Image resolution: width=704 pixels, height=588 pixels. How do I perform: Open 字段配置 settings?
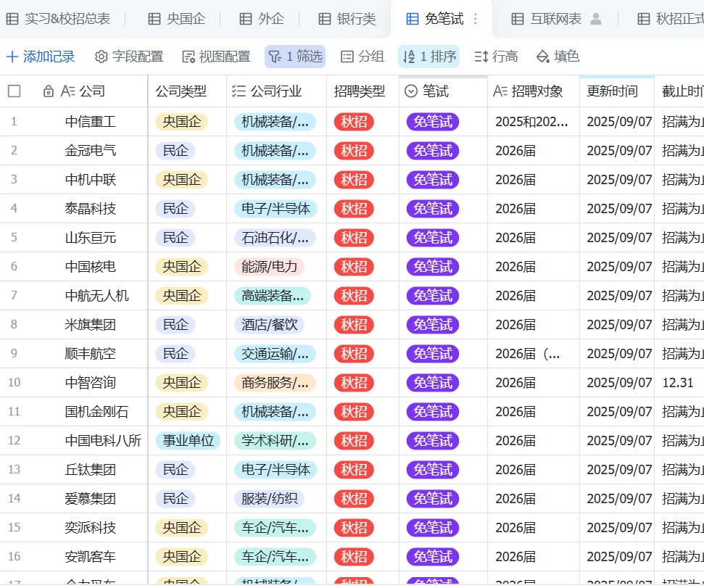click(x=129, y=57)
